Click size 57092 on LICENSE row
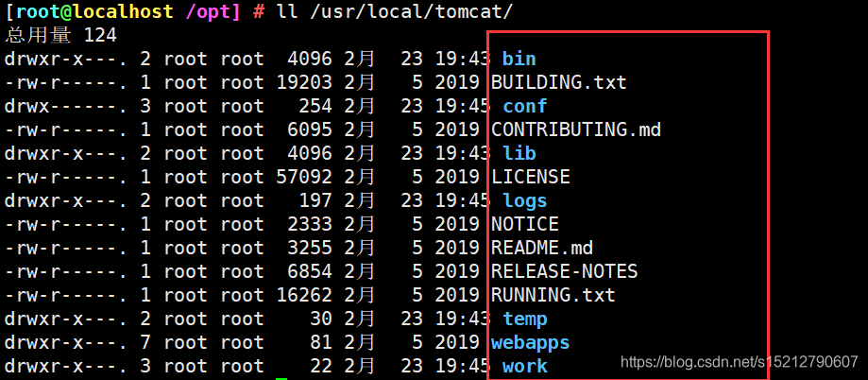Screen dimensions: 868x380 304,177
